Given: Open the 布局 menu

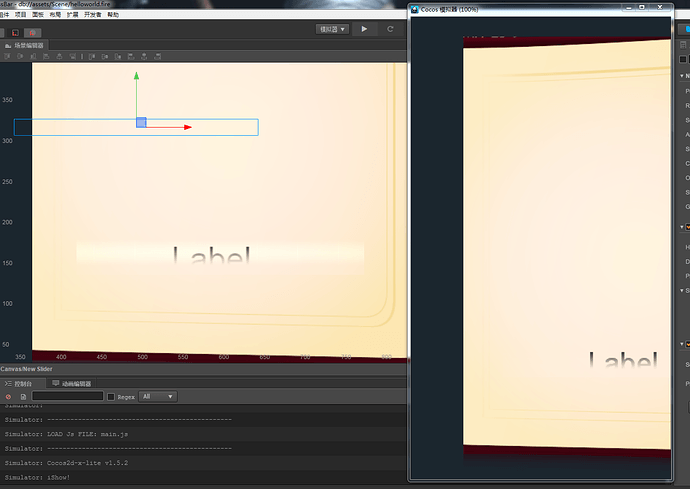Looking at the screenshot, I should (x=55, y=15).
